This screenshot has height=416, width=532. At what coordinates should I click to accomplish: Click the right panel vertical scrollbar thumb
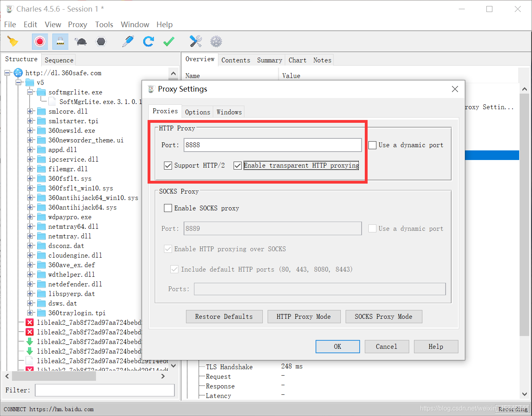click(524, 215)
